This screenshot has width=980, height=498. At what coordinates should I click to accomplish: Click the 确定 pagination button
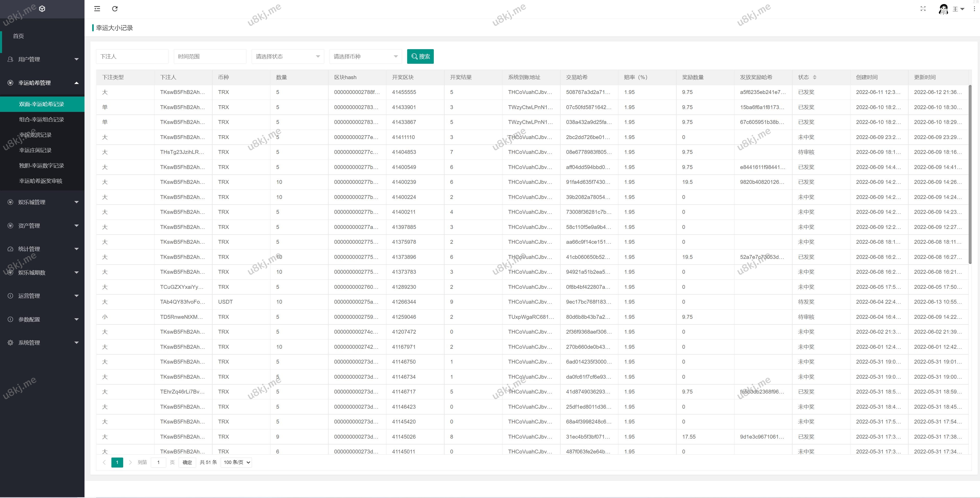pos(187,462)
